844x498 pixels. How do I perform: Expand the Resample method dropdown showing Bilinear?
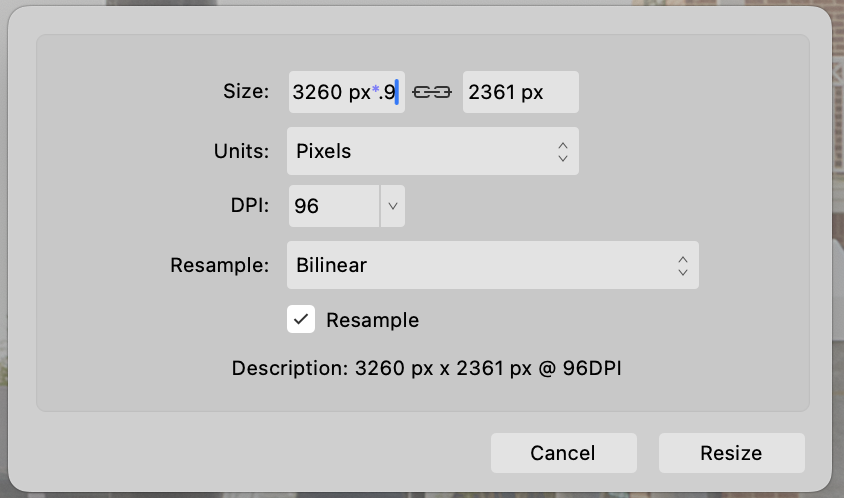point(493,265)
